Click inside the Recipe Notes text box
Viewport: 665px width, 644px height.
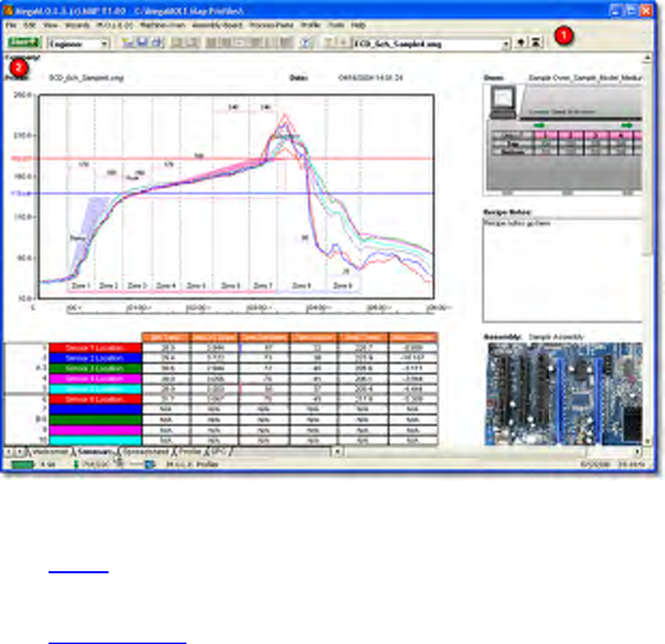tap(562, 271)
